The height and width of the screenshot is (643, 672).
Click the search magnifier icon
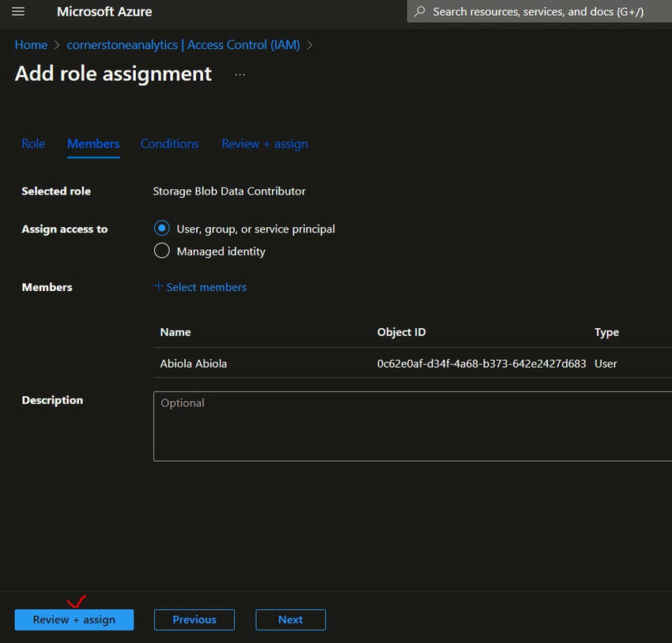tap(420, 12)
